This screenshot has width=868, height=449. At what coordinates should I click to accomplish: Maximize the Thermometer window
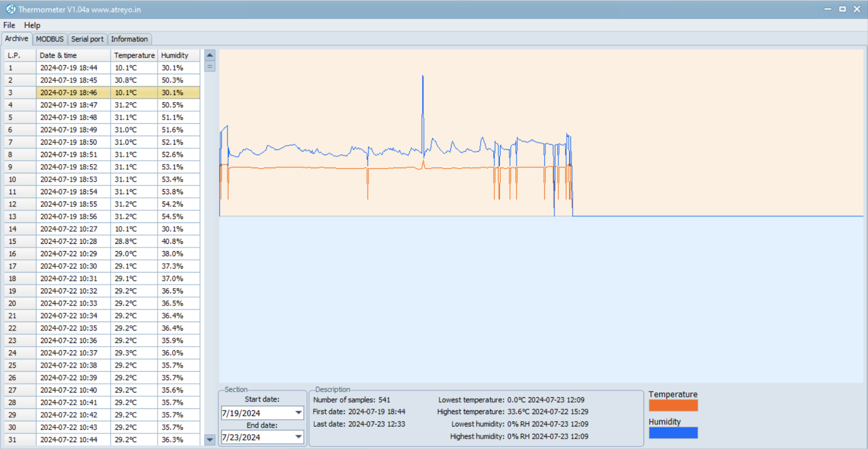click(x=842, y=9)
